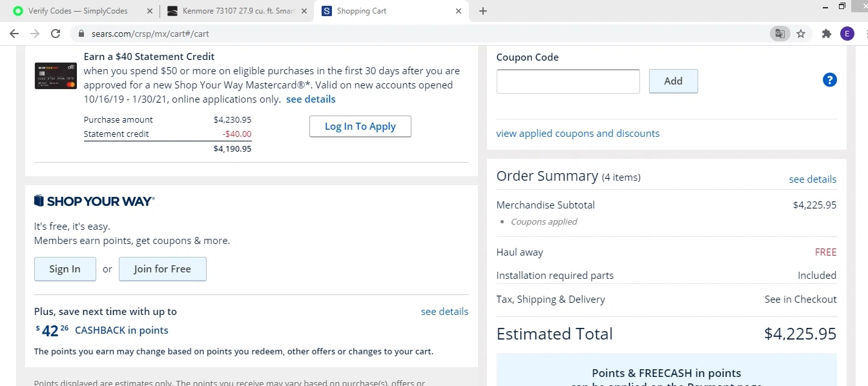This screenshot has height=386, width=868.
Task: Open the translate page icon
Action: click(x=780, y=34)
